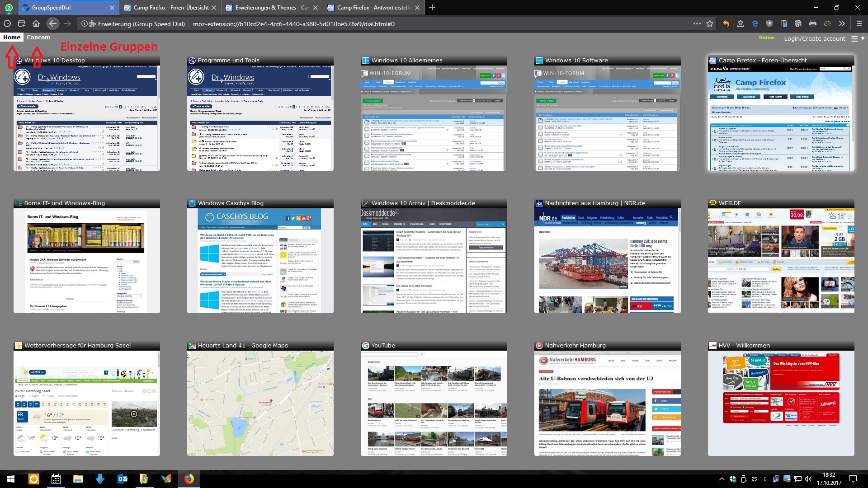The image size is (868, 488).
Task: Open the YouTube speed dial thumbnail
Action: (434, 402)
